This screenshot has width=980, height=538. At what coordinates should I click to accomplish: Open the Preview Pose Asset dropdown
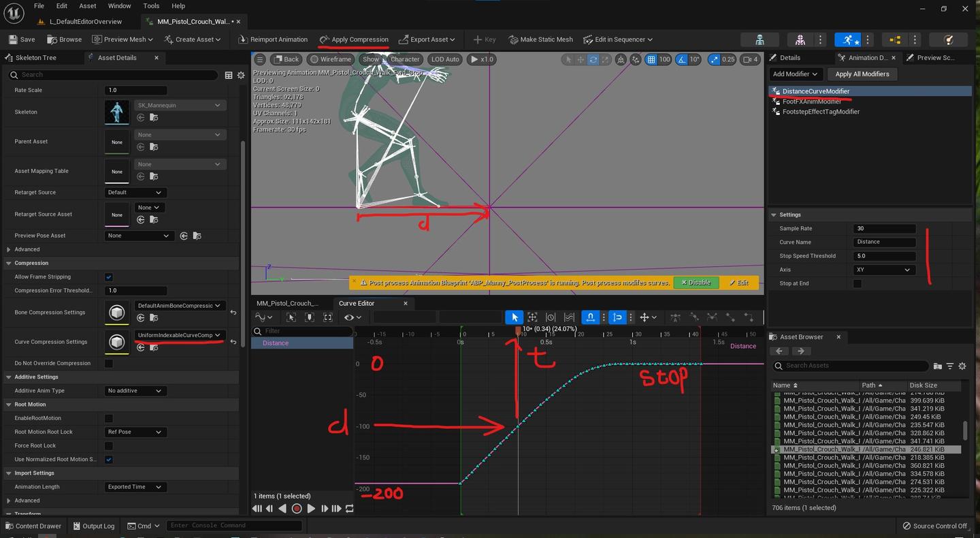pyautogui.click(x=140, y=236)
